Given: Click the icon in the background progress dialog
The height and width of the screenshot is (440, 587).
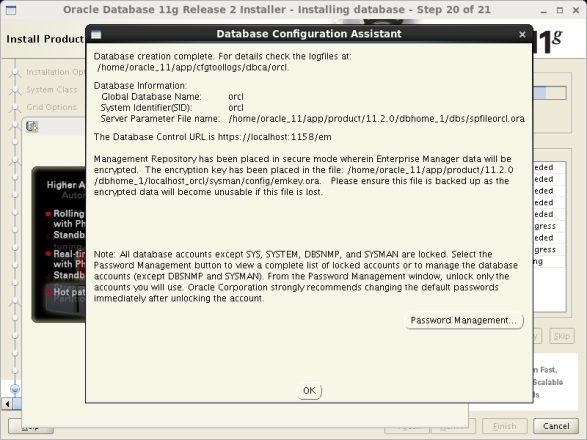Looking at the screenshot, I should (32, 127).
